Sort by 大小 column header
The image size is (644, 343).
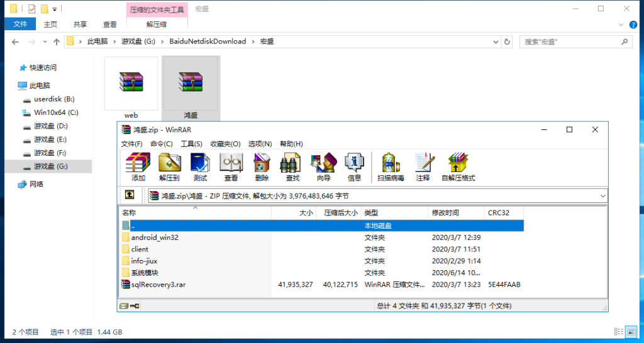pyautogui.click(x=294, y=213)
